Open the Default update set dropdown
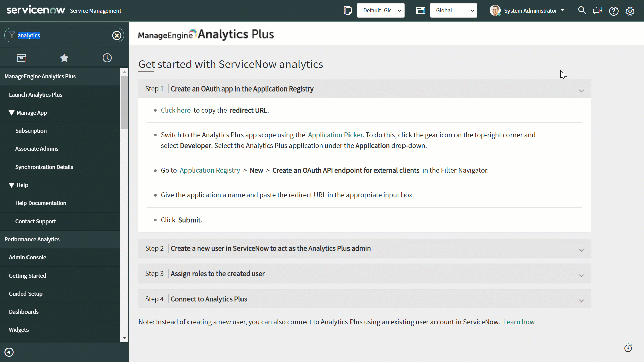Viewport: 644px width, 362px height. (381, 10)
